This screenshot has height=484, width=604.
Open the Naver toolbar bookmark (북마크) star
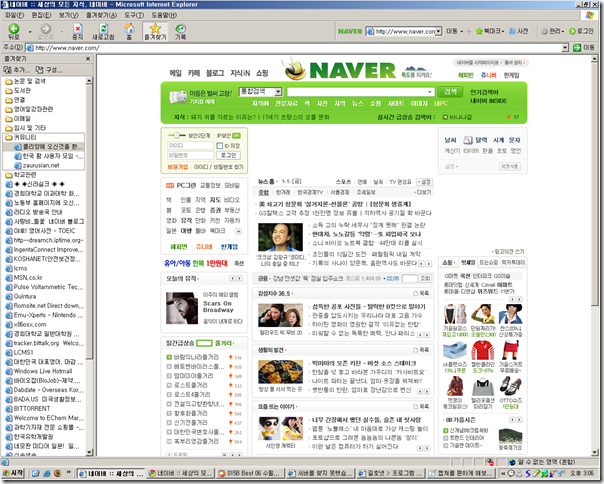(479, 31)
